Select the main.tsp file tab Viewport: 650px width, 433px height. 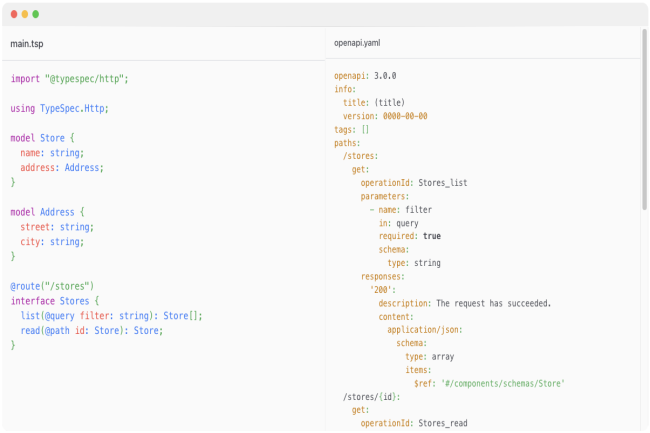[27, 44]
